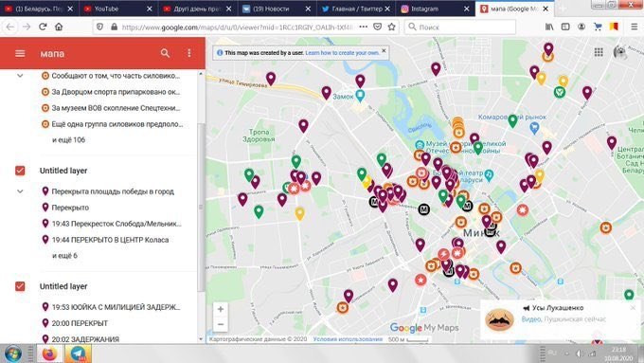Switch to the Instagram tab
The width and height of the screenshot is (644, 363).
pos(436,9)
